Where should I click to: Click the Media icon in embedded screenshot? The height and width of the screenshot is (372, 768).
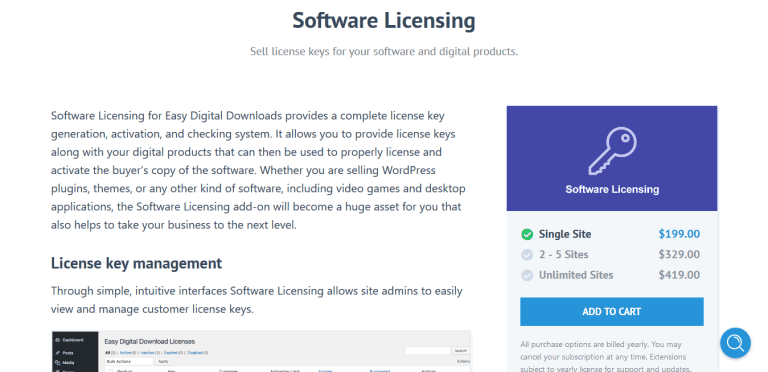(58, 363)
